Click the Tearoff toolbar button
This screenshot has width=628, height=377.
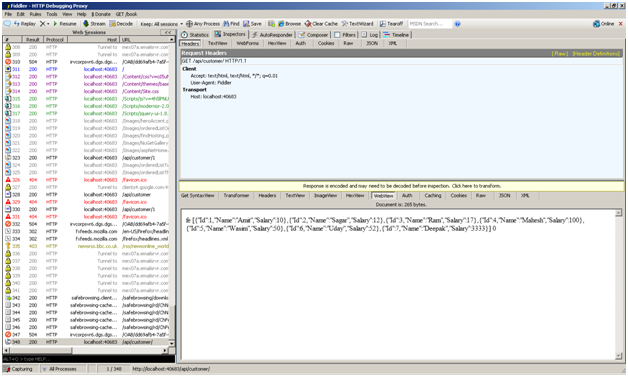tap(391, 24)
